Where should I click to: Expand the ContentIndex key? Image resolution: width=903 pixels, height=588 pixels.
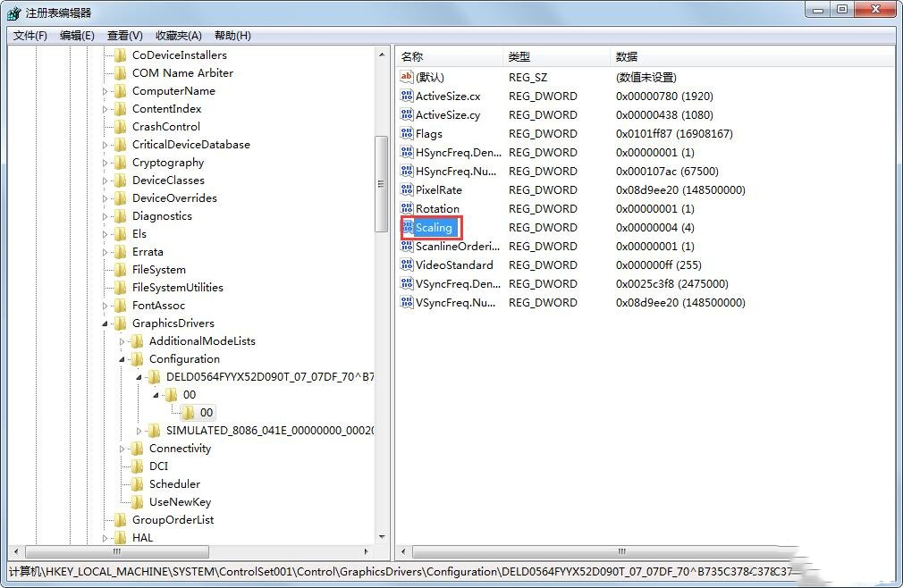tap(105, 109)
